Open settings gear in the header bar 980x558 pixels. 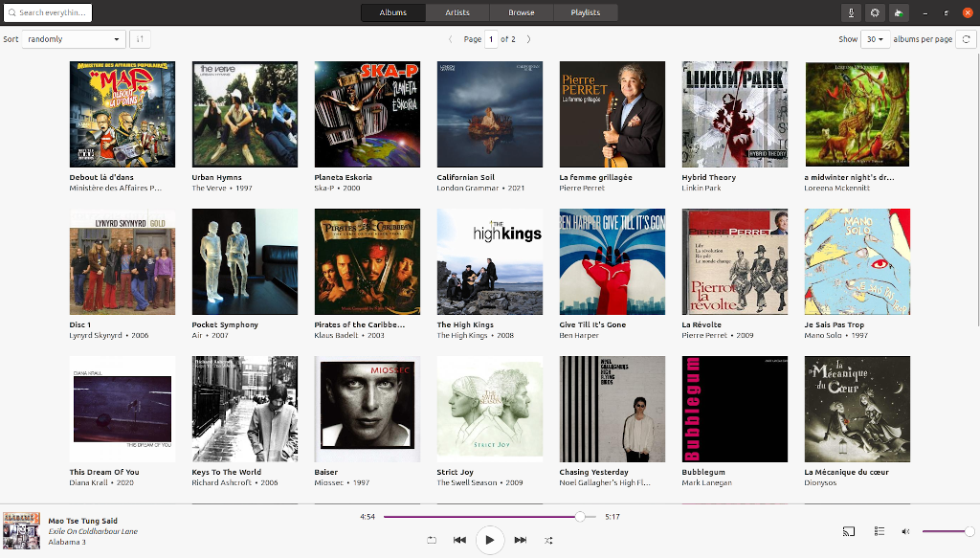[875, 12]
